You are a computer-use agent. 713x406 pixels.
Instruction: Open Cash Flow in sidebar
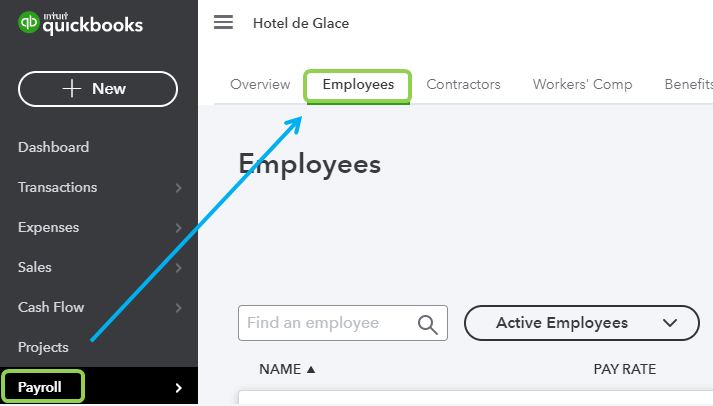click(51, 307)
